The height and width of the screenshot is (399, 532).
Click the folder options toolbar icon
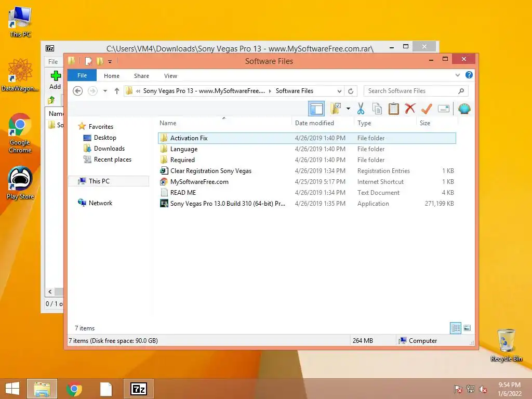[336, 109]
